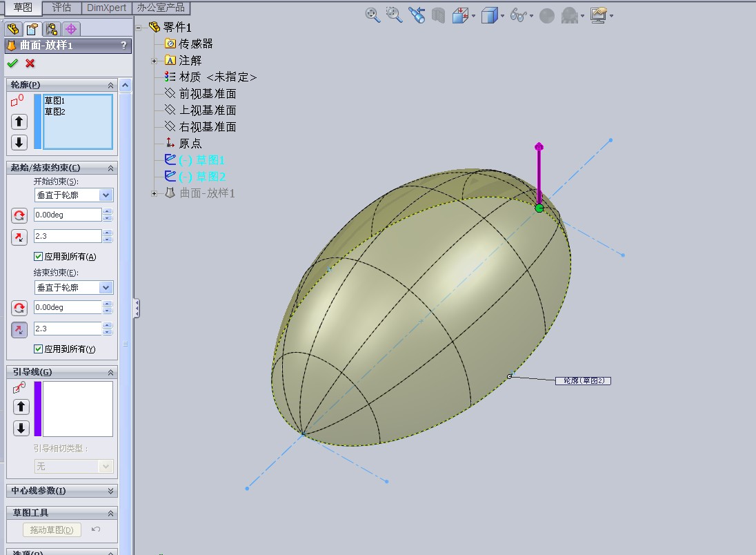Toggle 应用到所有(Y) checkbox
The width and height of the screenshot is (756, 555).
(38, 349)
